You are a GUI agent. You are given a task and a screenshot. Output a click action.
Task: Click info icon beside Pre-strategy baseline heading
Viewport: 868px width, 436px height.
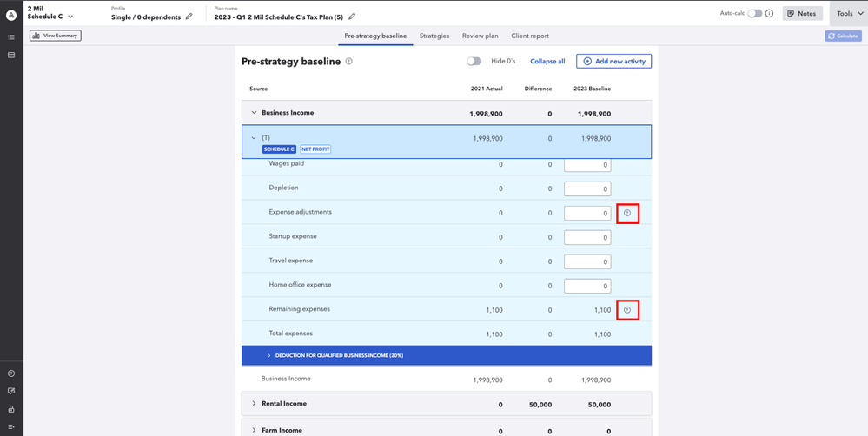point(349,62)
